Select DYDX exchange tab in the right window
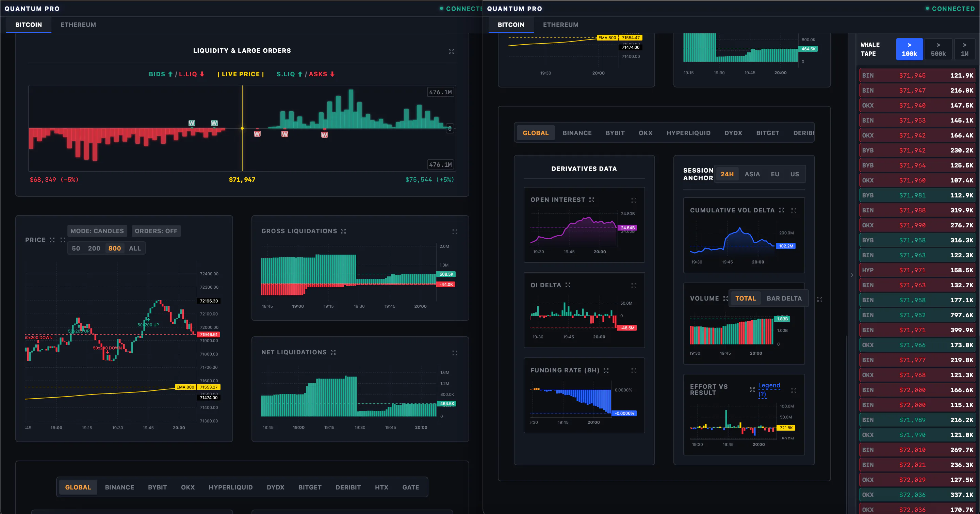Viewport: 980px width, 514px height. [x=733, y=133]
